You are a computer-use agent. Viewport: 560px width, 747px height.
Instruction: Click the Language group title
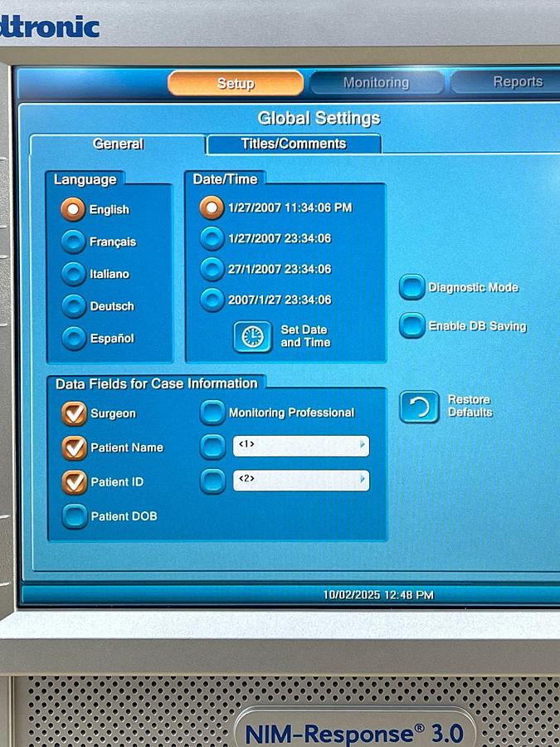tap(85, 179)
